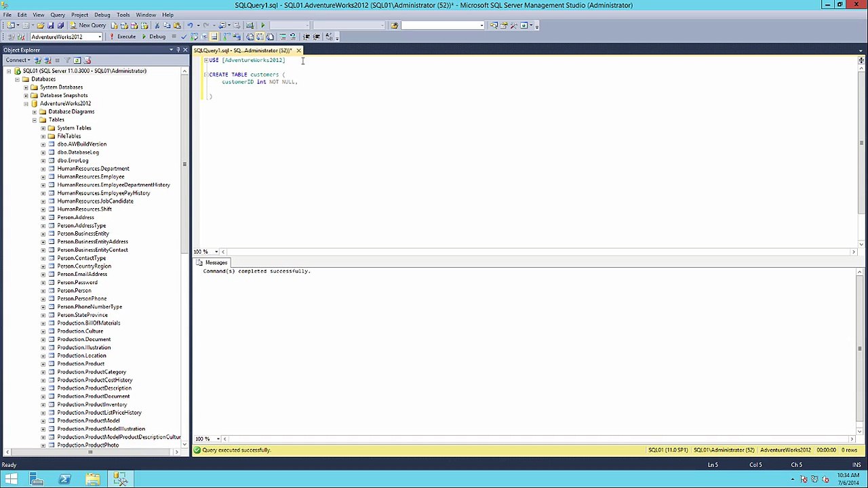This screenshot has width=868, height=488.
Task: Open the Window menu
Action: [146, 14]
